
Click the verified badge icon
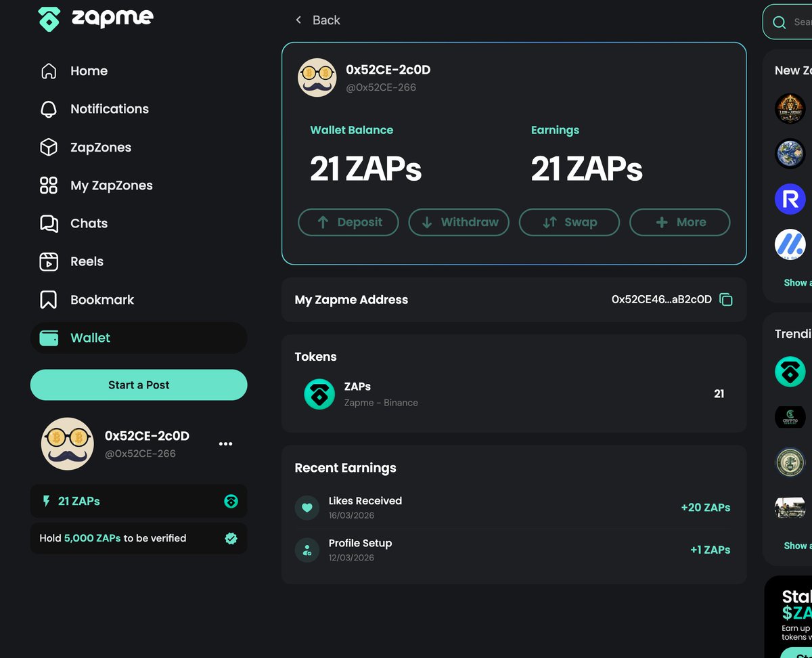click(231, 538)
